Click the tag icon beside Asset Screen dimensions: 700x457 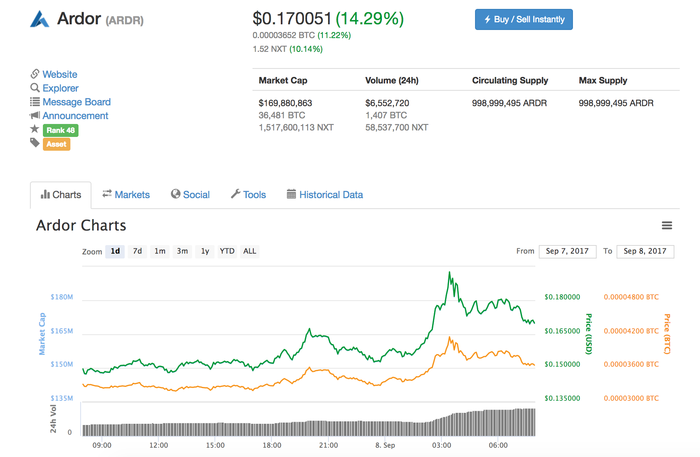[x=35, y=143]
